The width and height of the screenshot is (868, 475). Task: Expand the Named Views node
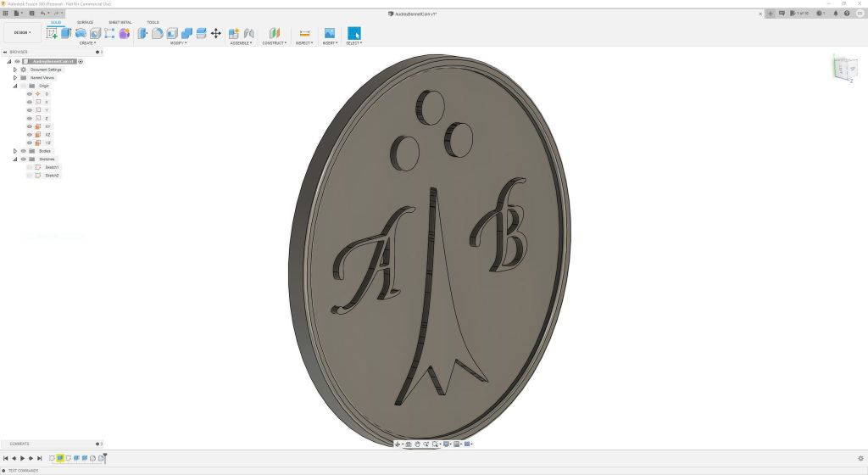pyautogui.click(x=15, y=77)
